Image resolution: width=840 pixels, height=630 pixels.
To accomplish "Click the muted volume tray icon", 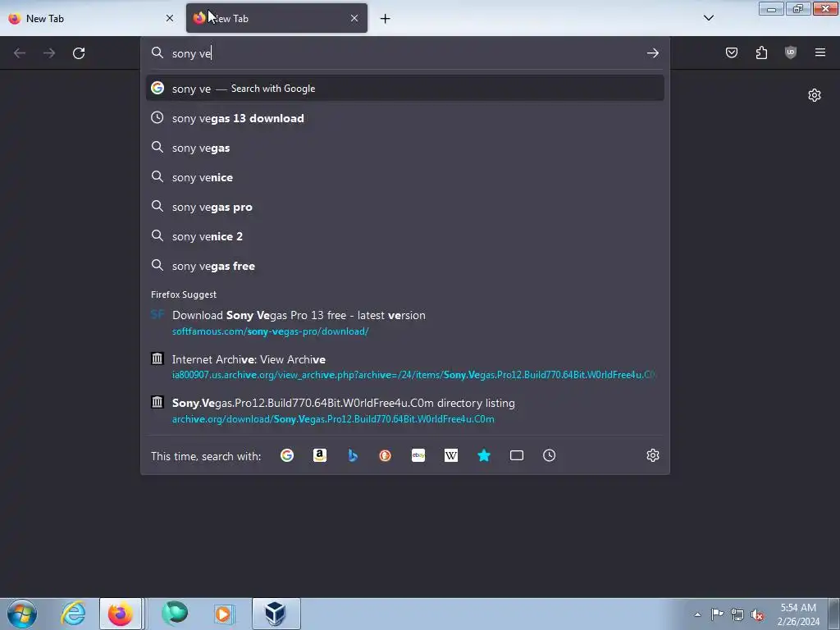I will [x=757, y=614].
